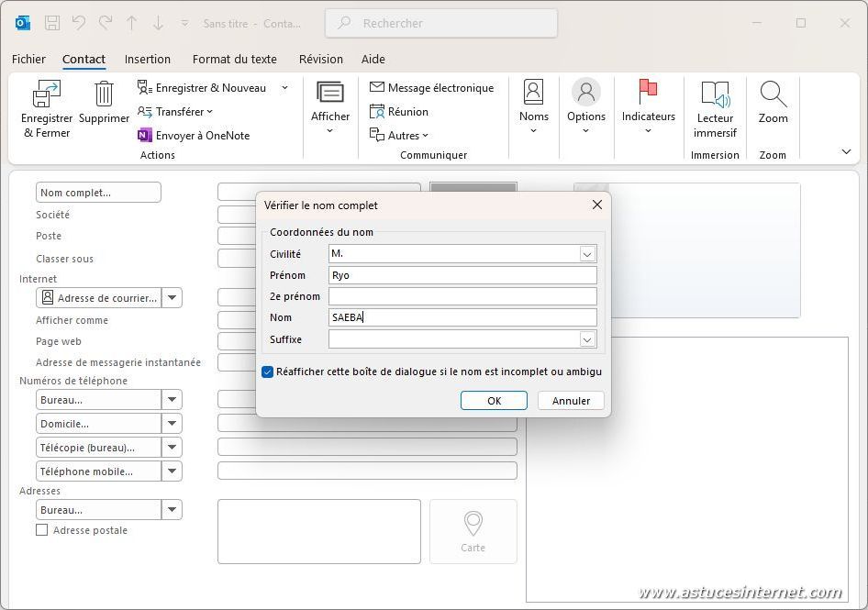Click the Zoom magnifier icon
Viewport: 868px width, 610px height.
[773, 94]
